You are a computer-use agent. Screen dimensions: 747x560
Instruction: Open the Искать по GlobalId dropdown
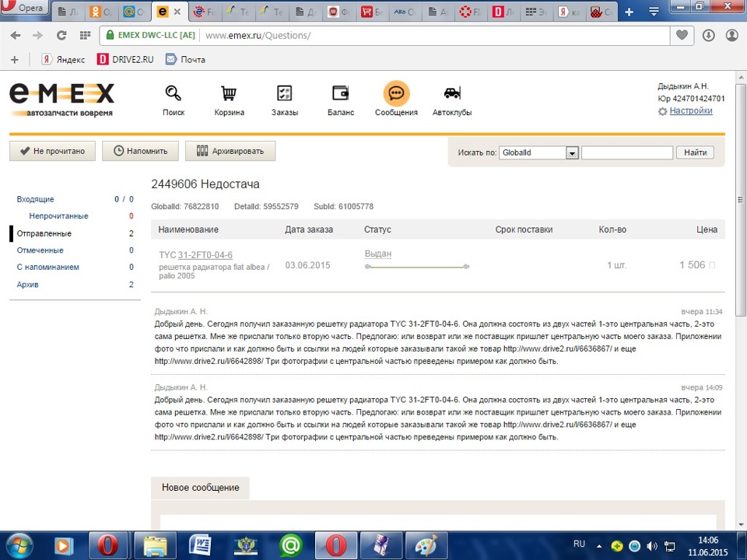[x=538, y=152]
